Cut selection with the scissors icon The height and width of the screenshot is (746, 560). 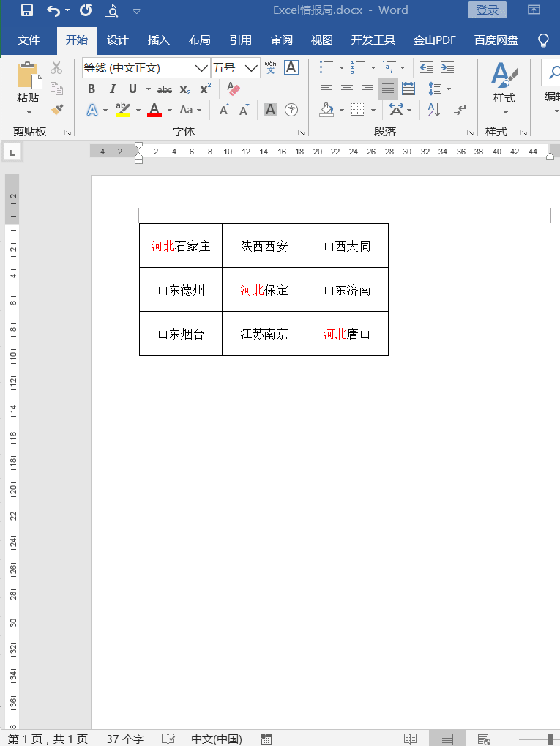click(x=56, y=67)
